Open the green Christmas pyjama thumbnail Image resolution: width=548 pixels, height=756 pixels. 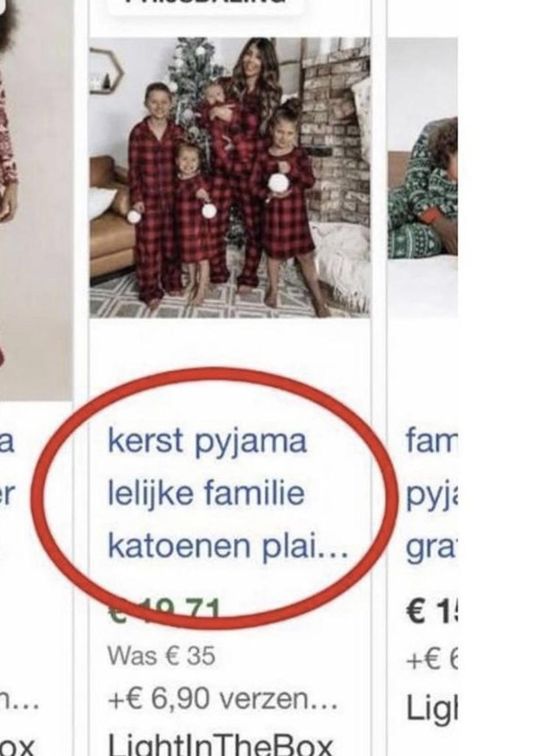coord(422,177)
